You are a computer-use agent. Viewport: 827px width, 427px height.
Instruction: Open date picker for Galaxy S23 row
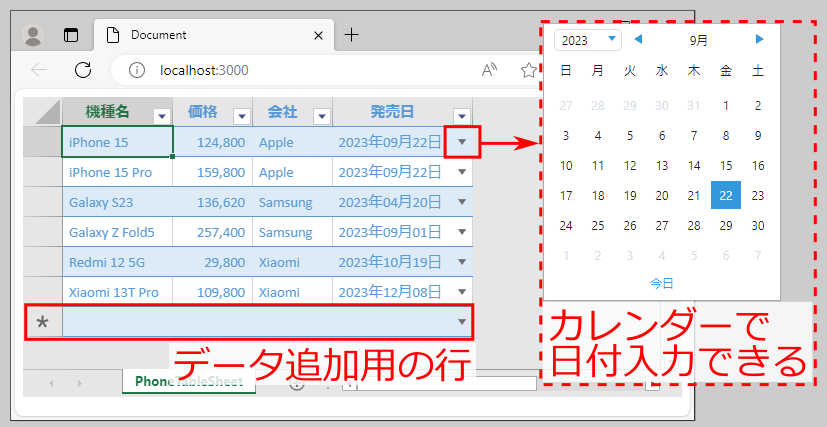(462, 202)
